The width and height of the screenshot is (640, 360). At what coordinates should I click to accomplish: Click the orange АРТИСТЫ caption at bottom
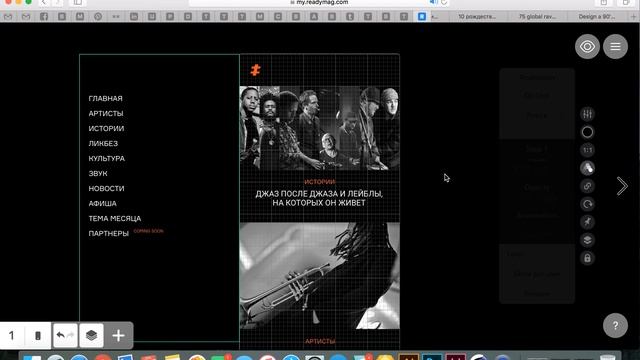pyautogui.click(x=320, y=341)
